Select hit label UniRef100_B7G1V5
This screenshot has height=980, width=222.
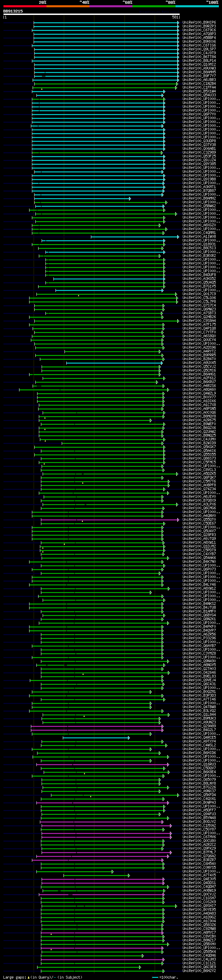point(199,286)
